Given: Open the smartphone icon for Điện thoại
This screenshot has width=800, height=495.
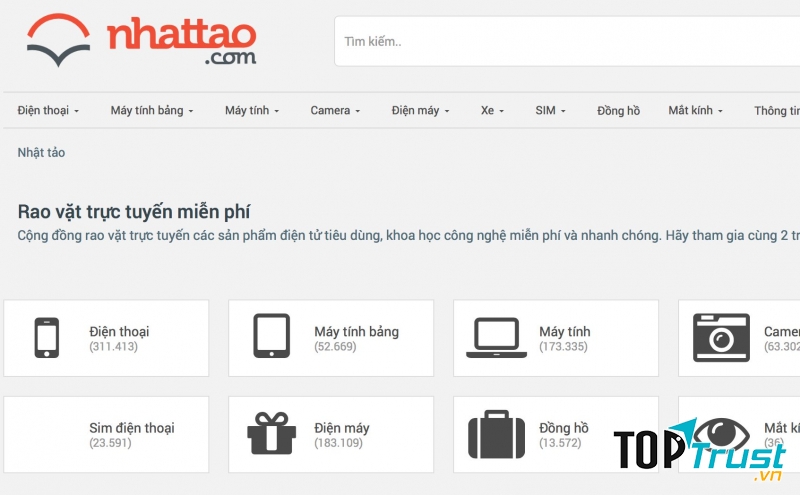Looking at the screenshot, I should 46,338.
